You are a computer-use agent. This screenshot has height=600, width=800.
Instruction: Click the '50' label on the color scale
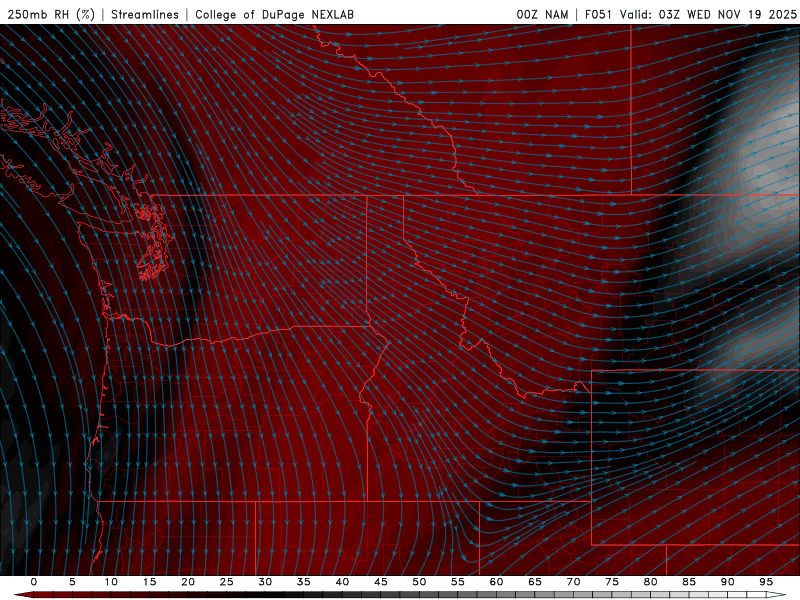point(419,582)
